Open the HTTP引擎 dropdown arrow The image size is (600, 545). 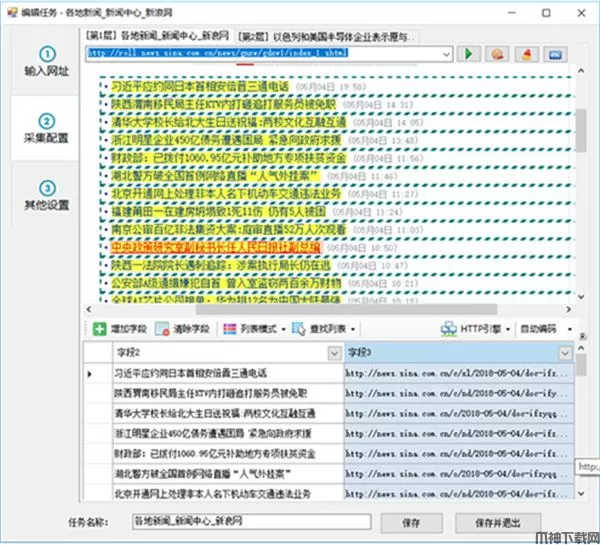click(x=508, y=329)
